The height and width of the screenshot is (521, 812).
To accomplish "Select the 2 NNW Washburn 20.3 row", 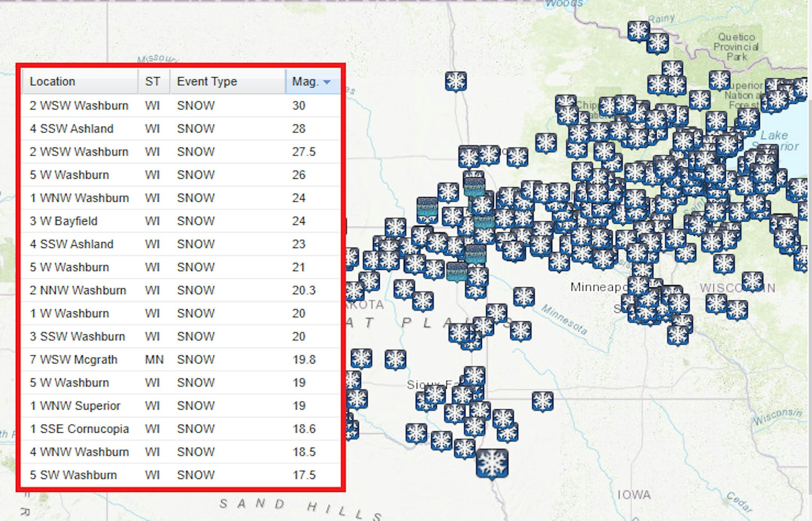I will click(x=180, y=290).
